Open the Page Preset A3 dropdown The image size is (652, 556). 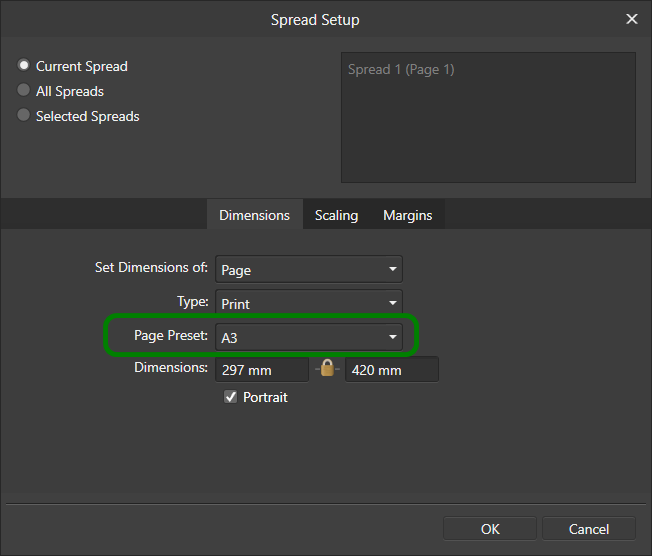click(309, 337)
